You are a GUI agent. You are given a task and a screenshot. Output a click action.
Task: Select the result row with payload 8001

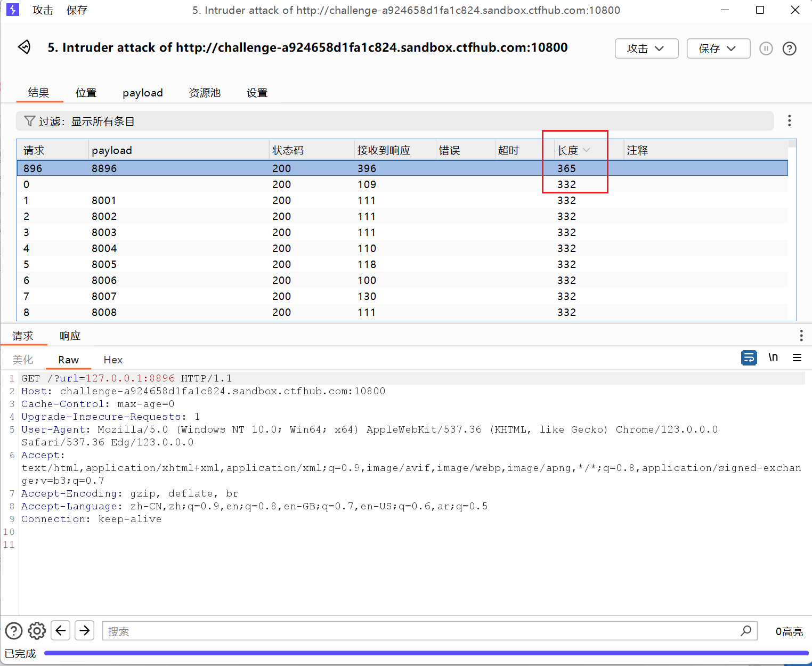402,200
